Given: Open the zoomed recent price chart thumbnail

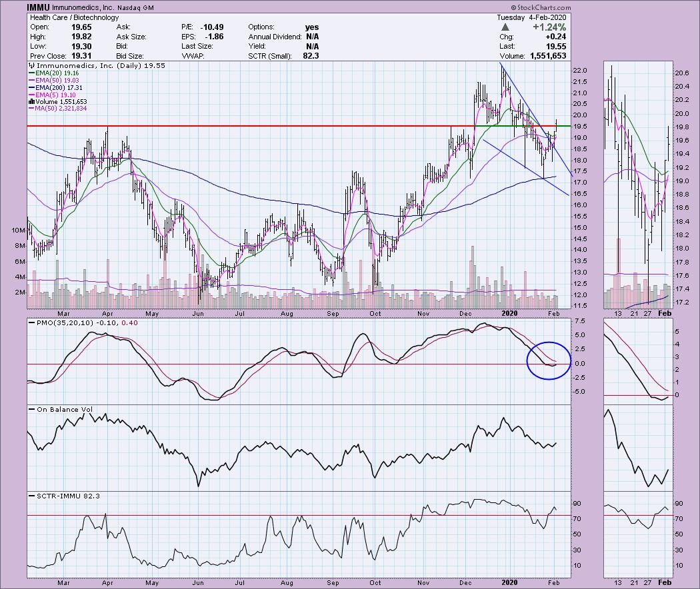Looking at the screenshot, I should pos(638,185).
